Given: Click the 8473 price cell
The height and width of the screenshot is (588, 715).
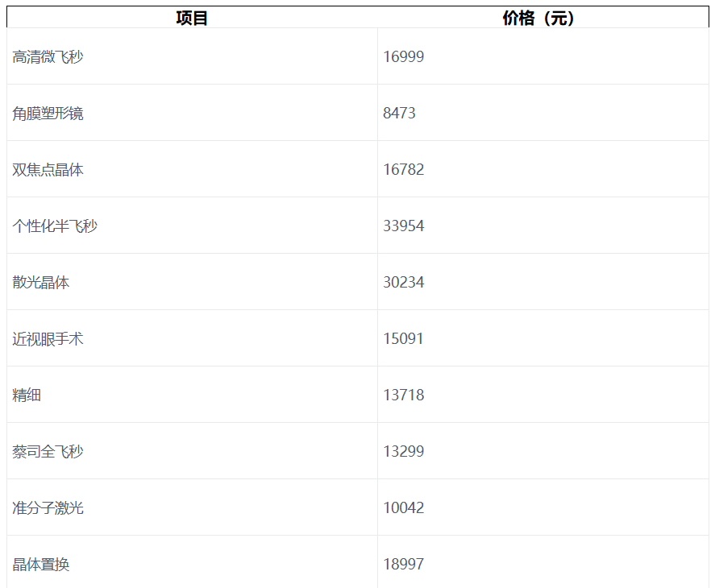Looking at the screenshot, I should tap(399, 113).
